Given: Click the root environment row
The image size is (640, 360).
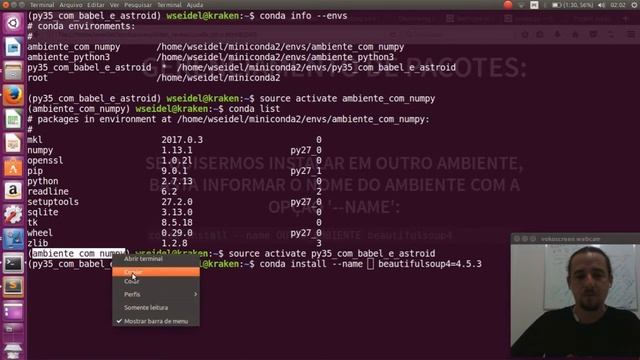Looking at the screenshot, I should click(x=154, y=78).
